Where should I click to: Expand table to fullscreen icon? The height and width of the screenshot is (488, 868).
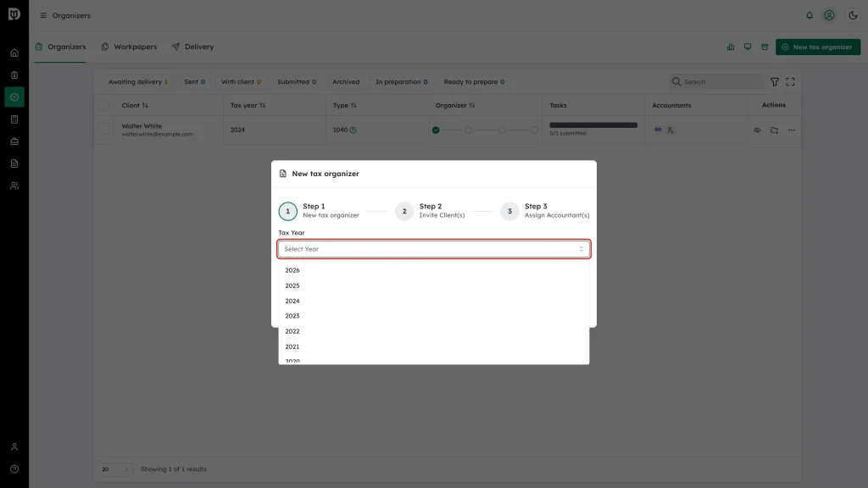(790, 82)
